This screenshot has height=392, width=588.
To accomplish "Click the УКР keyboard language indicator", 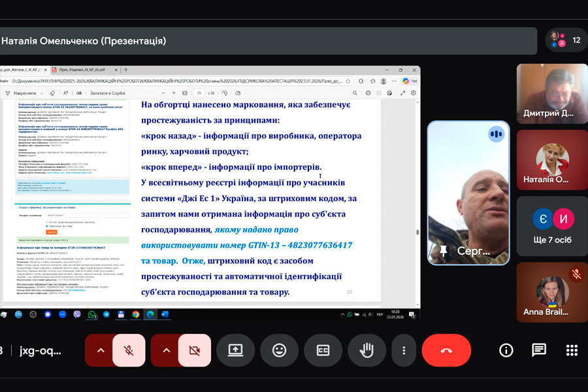I will click(x=380, y=314).
